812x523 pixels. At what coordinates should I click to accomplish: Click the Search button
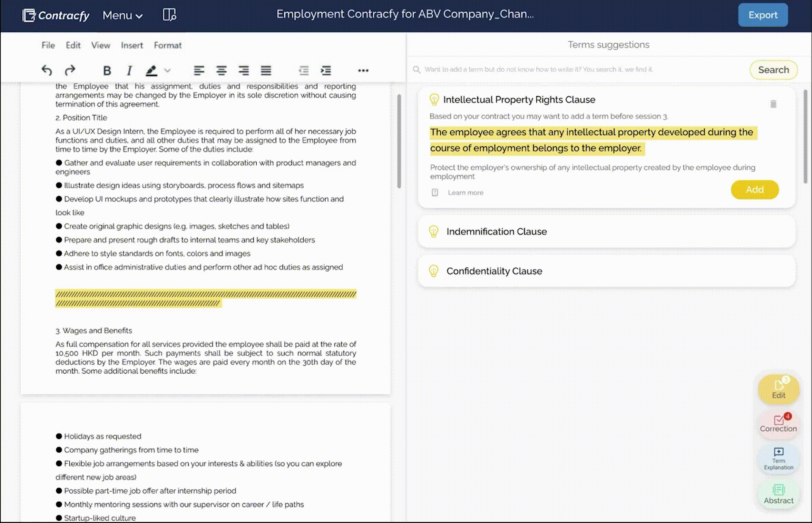[774, 70]
